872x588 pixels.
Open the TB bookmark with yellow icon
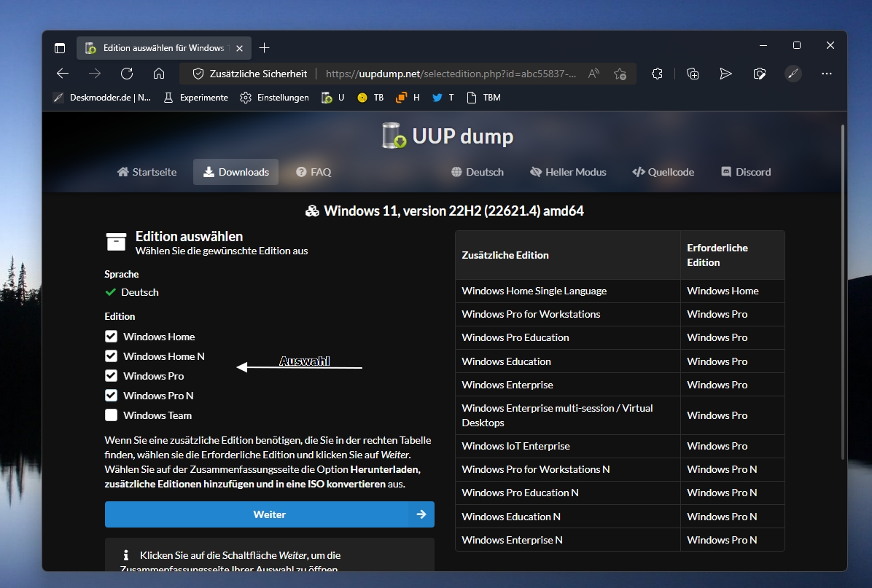click(370, 97)
